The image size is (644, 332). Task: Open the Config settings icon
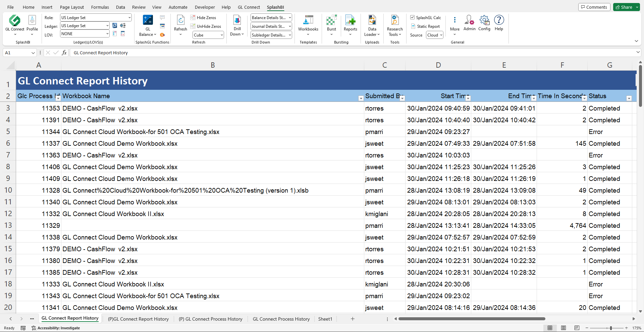(484, 21)
